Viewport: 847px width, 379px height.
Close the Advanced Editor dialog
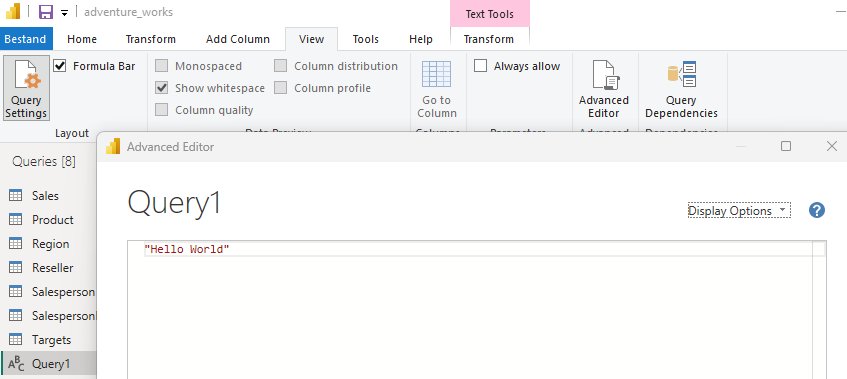(832, 146)
